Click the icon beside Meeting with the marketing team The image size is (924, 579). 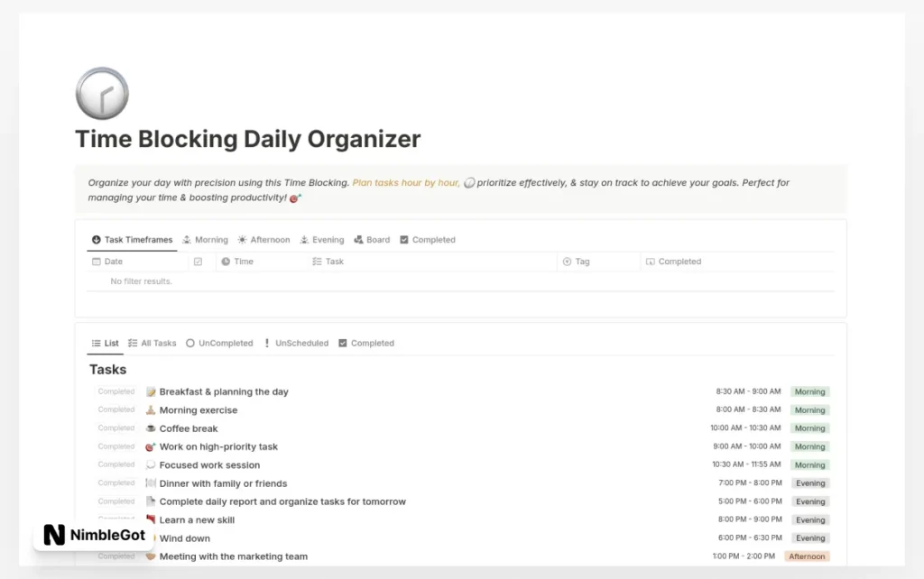151,556
